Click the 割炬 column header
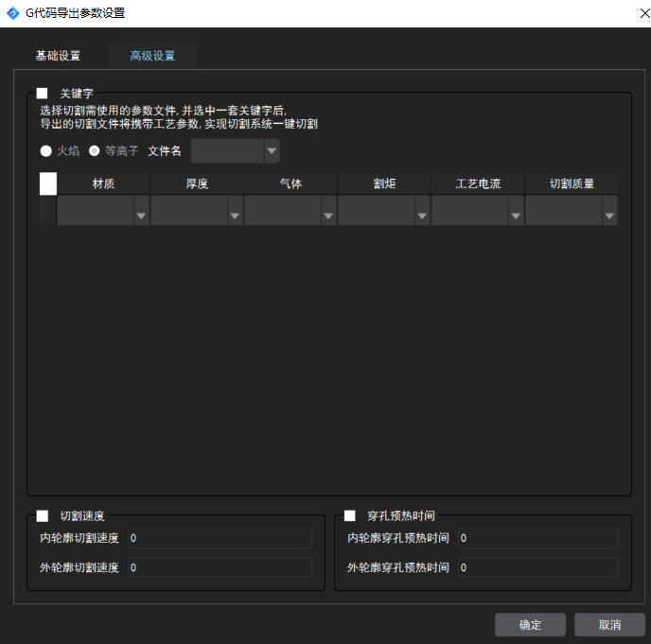The height and width of the screenshot is (644, 651). [384, 183]
